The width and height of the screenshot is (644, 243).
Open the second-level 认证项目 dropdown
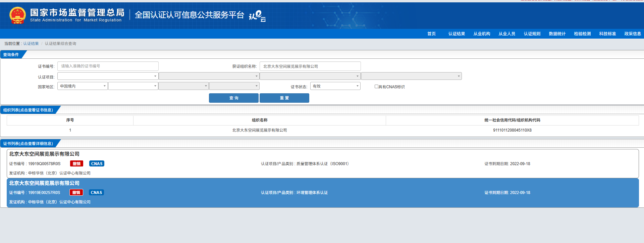coord(209,76)
